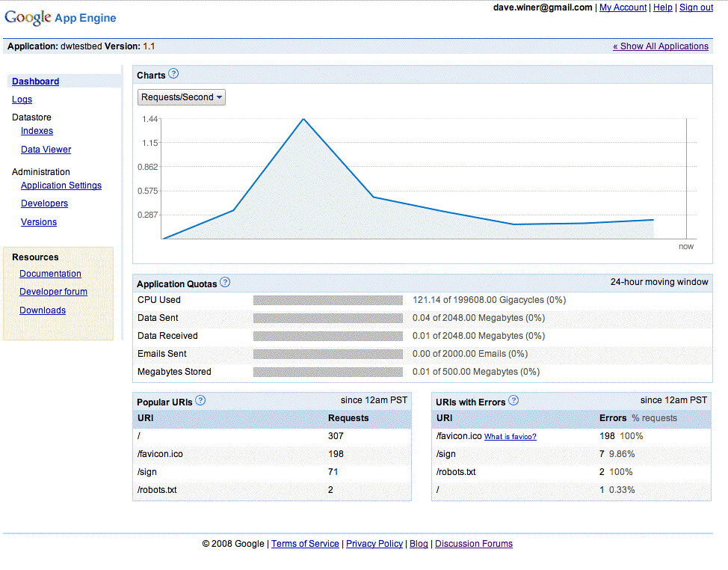This screenshot has width=728, height=570.
Task: Click the chart peak at 1.44 requests/second
Action: [x=303, y=120]
